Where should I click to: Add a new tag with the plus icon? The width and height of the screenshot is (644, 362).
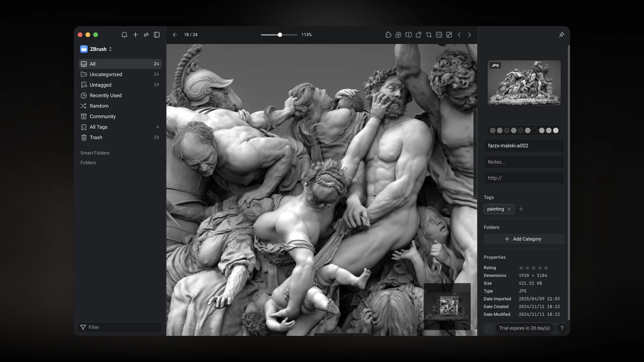(521, 209)
